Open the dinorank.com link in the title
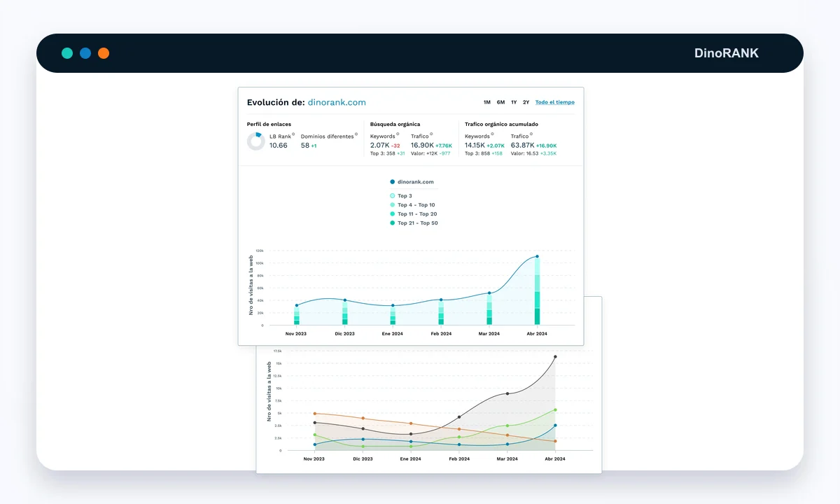This screenshot has width=840, height=504. point(337,102)
